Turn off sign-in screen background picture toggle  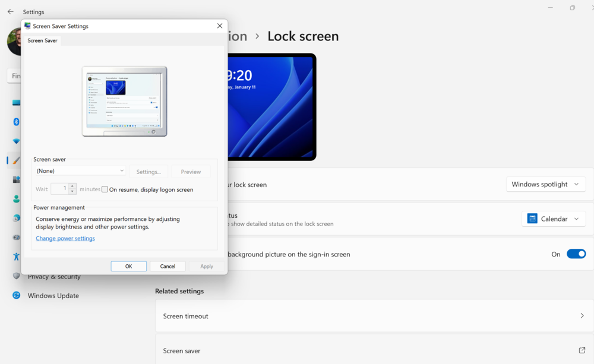click(x=576, y=254)
